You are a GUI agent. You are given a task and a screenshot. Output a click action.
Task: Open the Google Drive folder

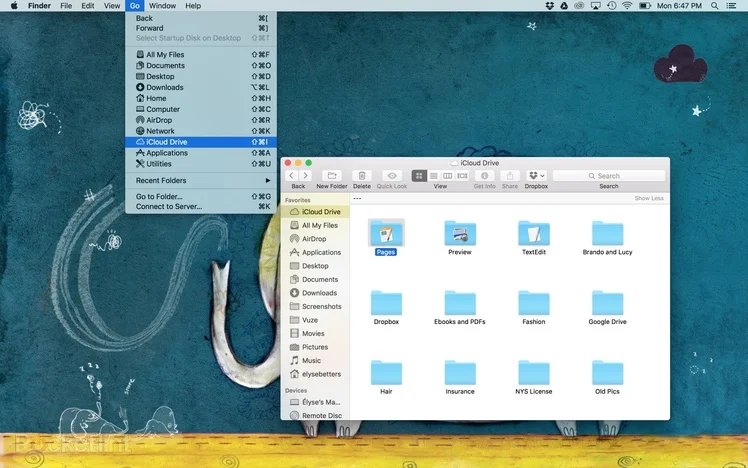[607, 304]
